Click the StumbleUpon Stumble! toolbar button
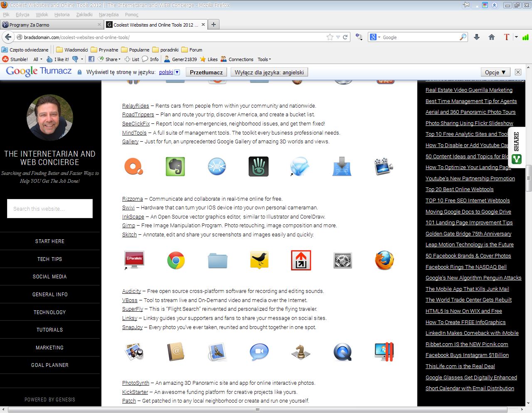 click(15, 59)
